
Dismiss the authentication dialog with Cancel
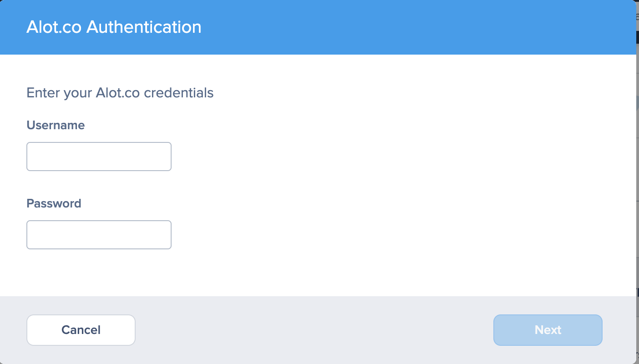tap(81, 330)
